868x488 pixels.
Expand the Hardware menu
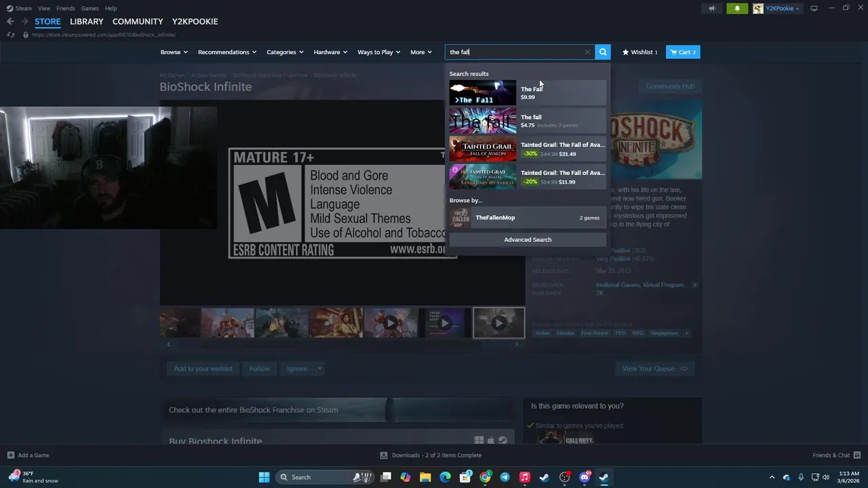click(x=330, y=52)
